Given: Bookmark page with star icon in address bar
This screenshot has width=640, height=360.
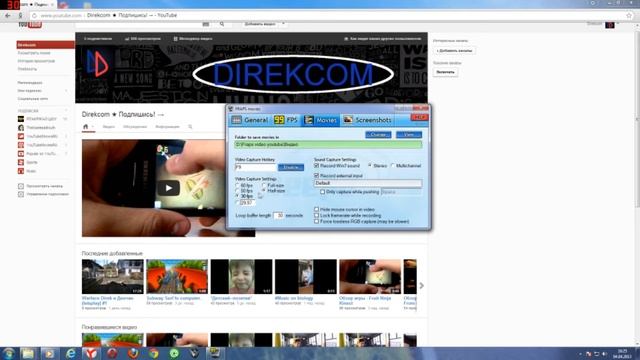Looking at the screenshot, I should tap(629, 16).
